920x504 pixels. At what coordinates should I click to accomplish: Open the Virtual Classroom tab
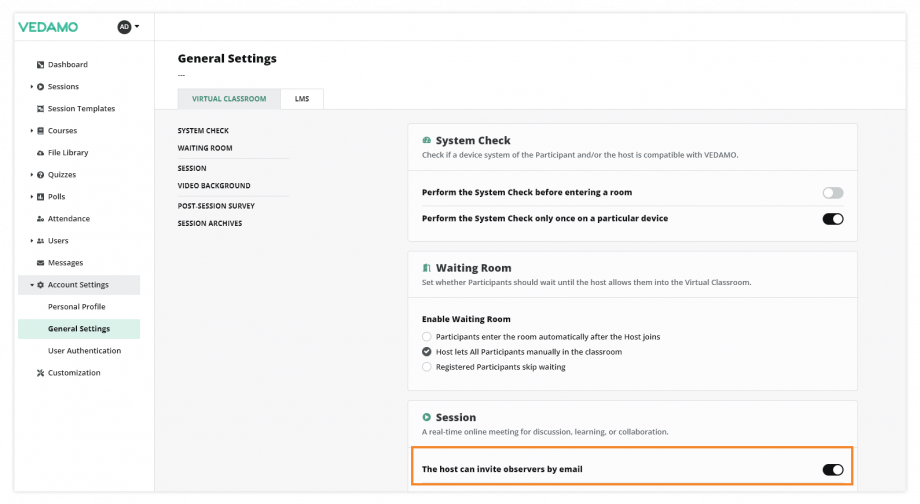tap(229, 99)
